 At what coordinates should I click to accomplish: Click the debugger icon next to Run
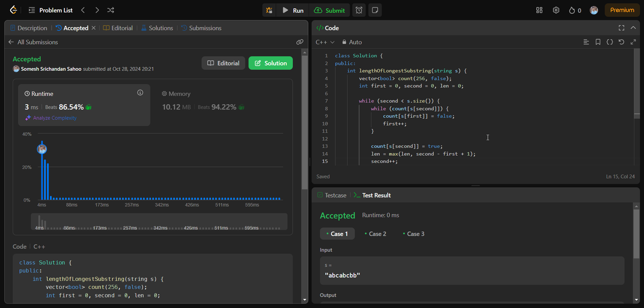click(x=269, y=10)
